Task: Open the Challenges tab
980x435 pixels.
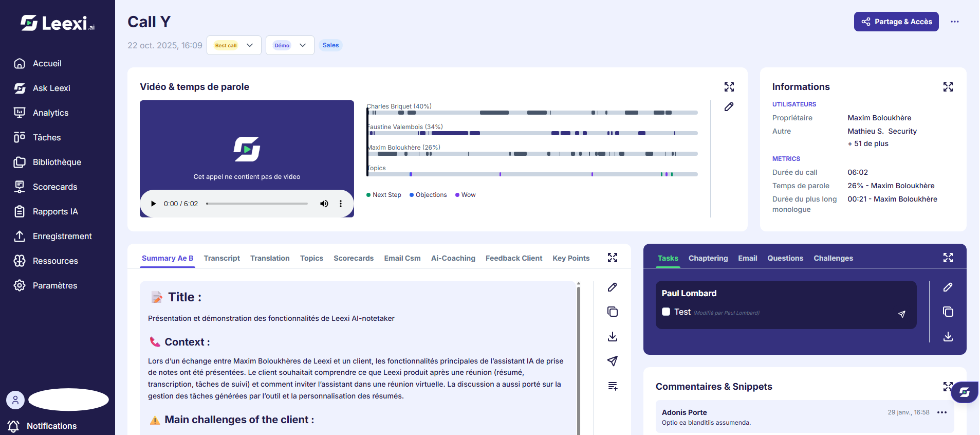Action: 833,258
